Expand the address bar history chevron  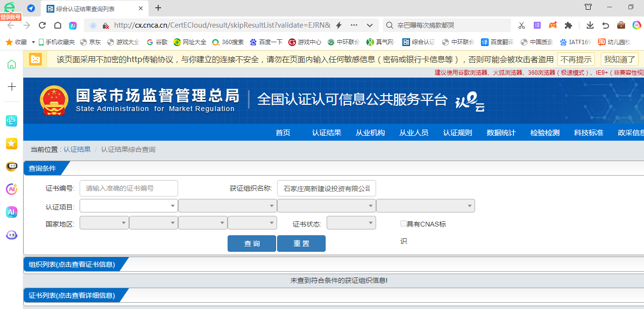[x=370, y=25]
